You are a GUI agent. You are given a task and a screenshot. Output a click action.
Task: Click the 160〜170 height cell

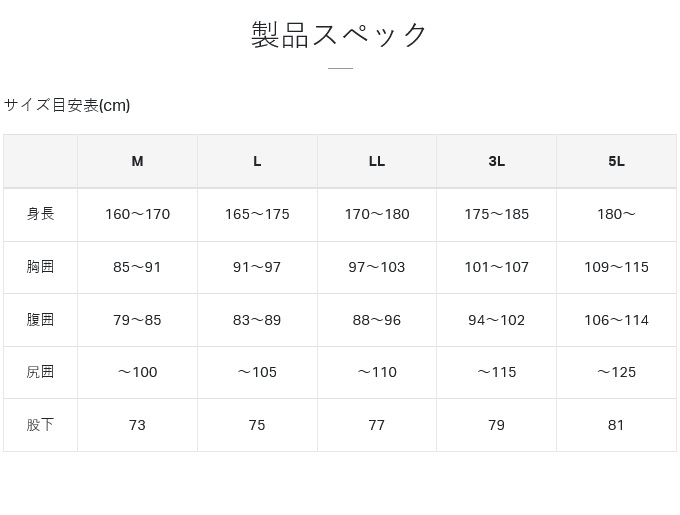(x=137, y=214)
